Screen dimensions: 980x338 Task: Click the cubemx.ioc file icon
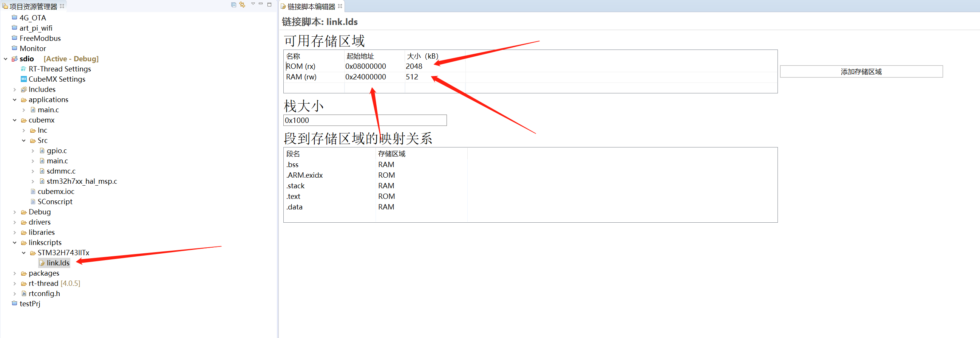[33, 191]
